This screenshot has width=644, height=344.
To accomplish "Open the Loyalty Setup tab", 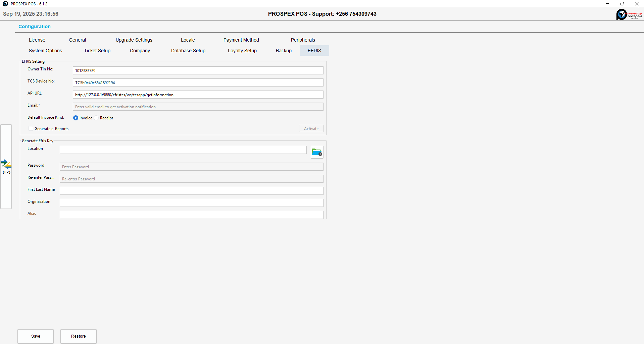I will click(242, 51).
